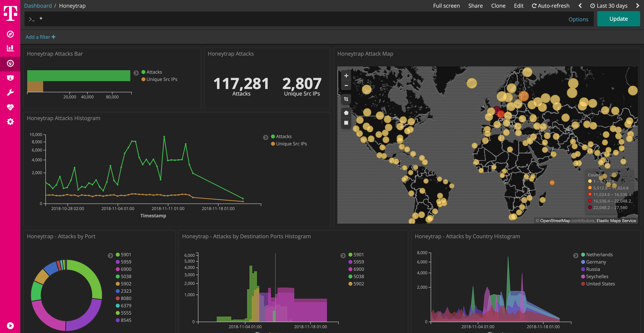Screen dimensions: 644x333
Task: Zoom in on the Honeytrap Attack Map
Action: (x=346, y=76)
